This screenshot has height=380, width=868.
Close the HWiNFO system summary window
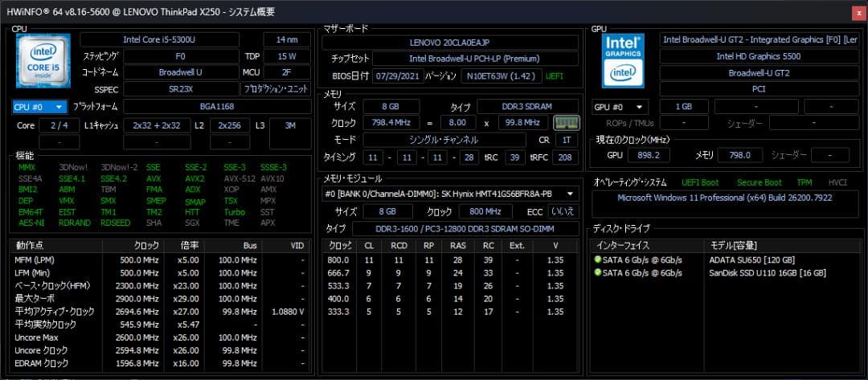click(x=858, y=13)
